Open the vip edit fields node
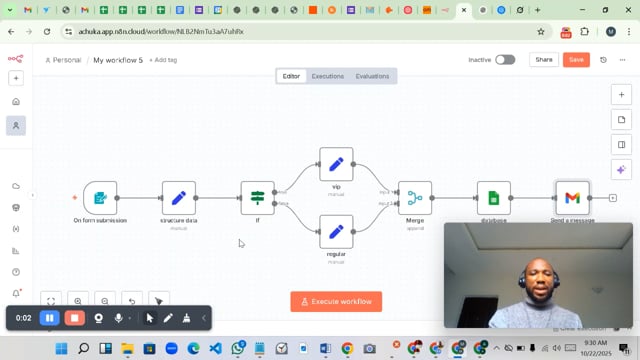This screenshot has height=360, width=640. coord(336,164)
